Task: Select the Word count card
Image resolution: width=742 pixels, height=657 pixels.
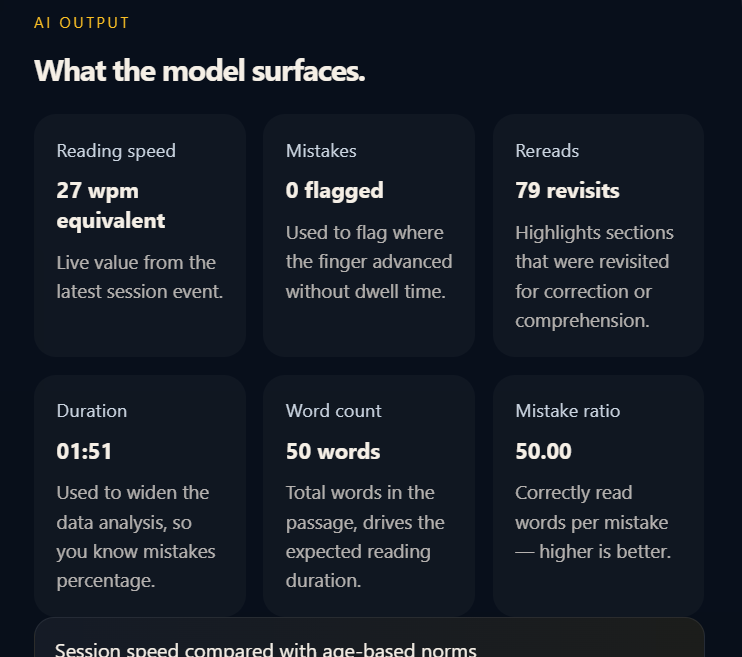Action: pos(369,496)
